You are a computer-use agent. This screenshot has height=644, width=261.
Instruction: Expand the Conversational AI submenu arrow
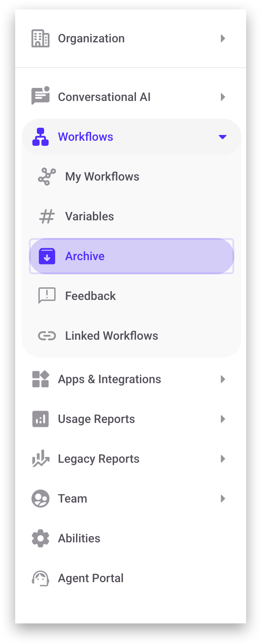(223, 97)
